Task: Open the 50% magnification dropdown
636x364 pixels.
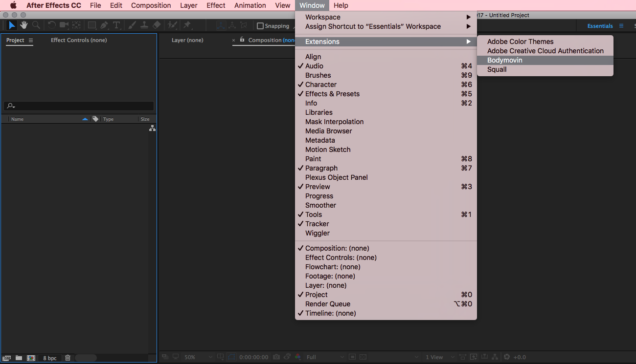Action: click(197, 357)
